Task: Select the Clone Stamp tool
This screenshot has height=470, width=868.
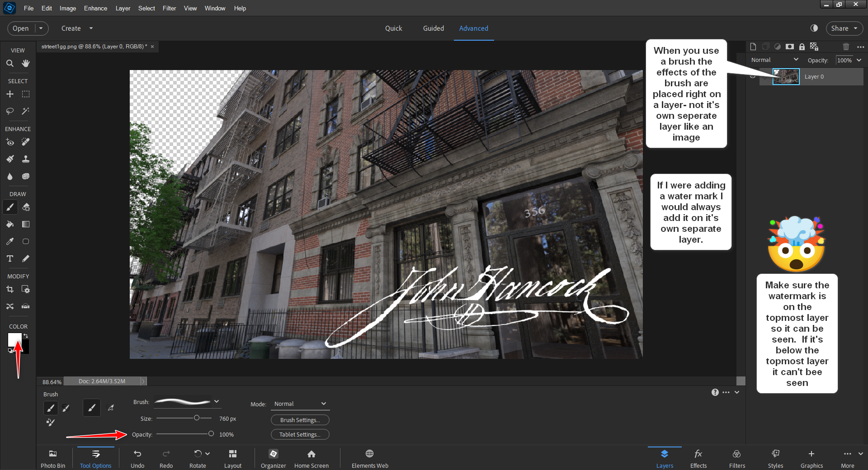Action: click(x=25, y=159)
